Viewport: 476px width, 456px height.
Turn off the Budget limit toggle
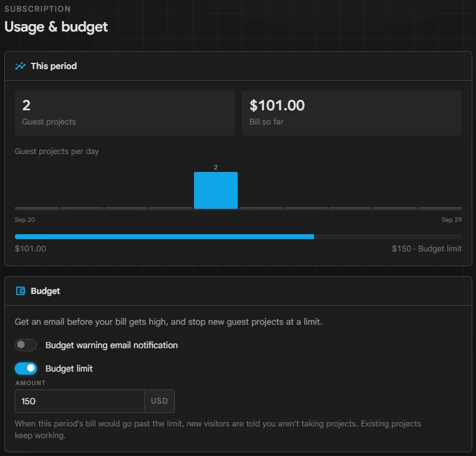pyautogui.click(x=26, y=368)
